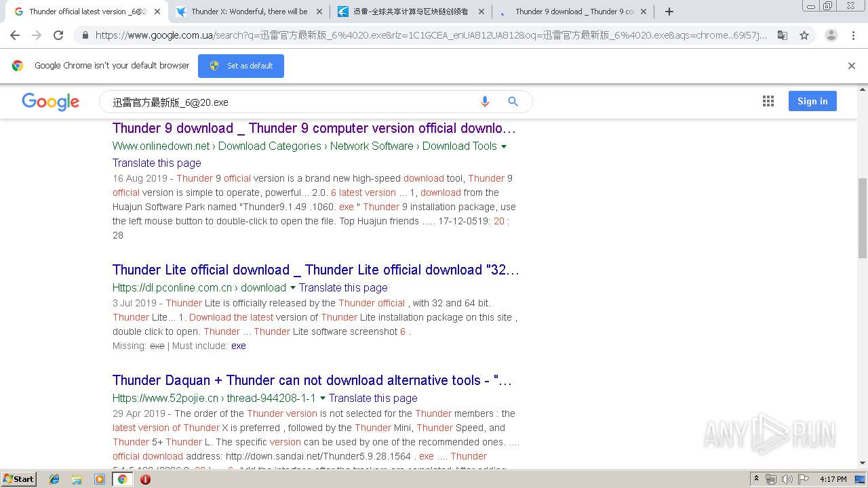Go forward to the next page
Viewport: 868px width, 488px height.
tap(37, 35)
